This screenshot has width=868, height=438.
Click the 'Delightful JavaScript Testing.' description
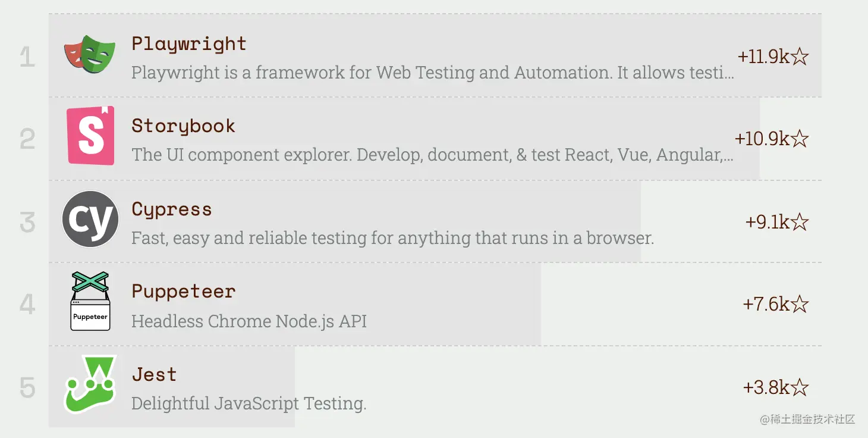[x=249, y=403]
